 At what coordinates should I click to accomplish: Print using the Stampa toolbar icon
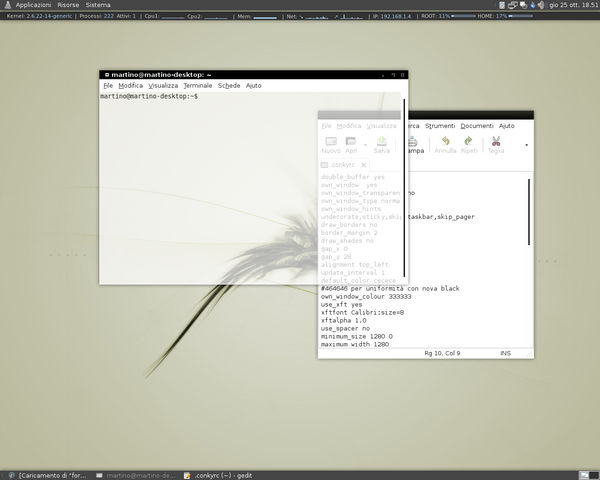(413, 144)
